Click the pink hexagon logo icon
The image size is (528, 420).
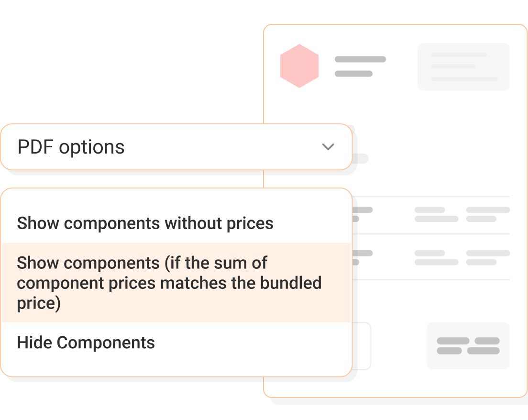[x=299, y=66]
